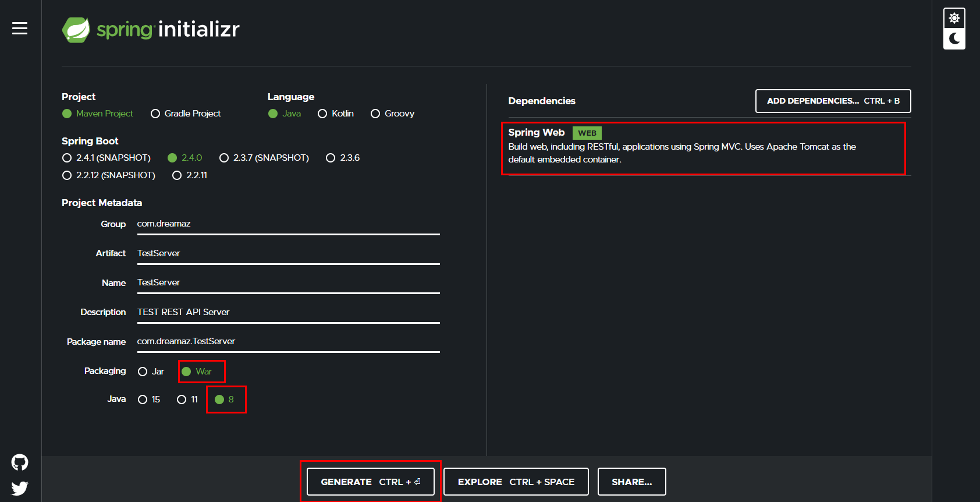Select Spring Boot 2.4.1 (SNAPSHOT)
Image resolution: width=980 pixels, height=502 pixels.
point(106,158)
